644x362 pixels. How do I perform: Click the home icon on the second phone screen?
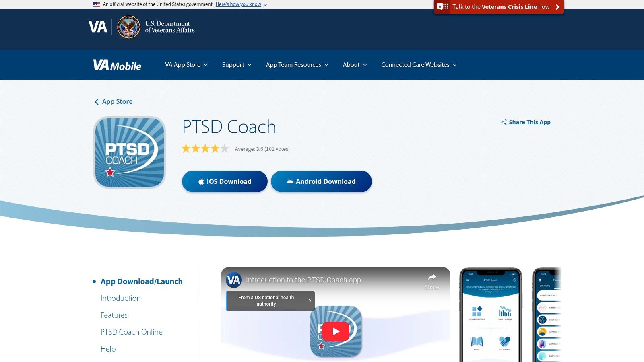tap(540, 280)
